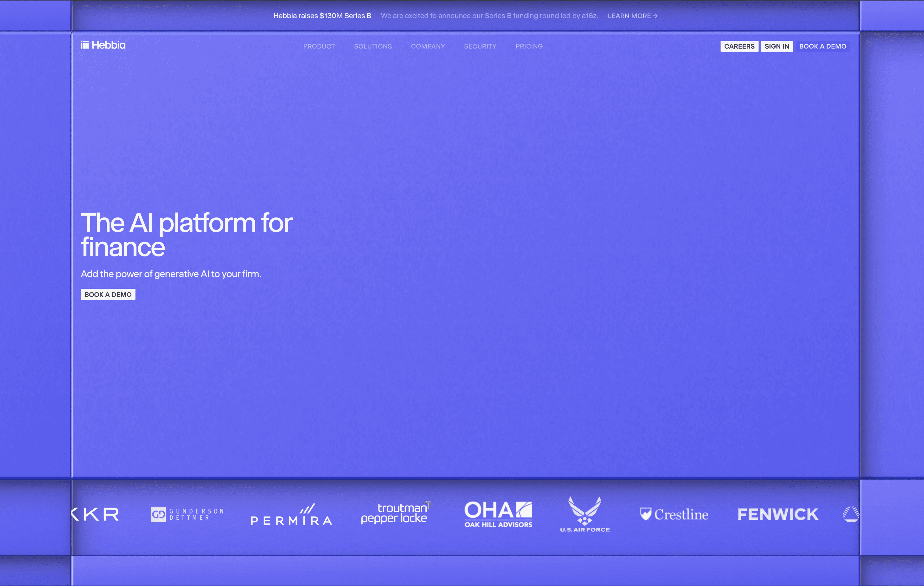Open the Solutions menu
This screenshot has width=924, height=586.
coord(372,46)
